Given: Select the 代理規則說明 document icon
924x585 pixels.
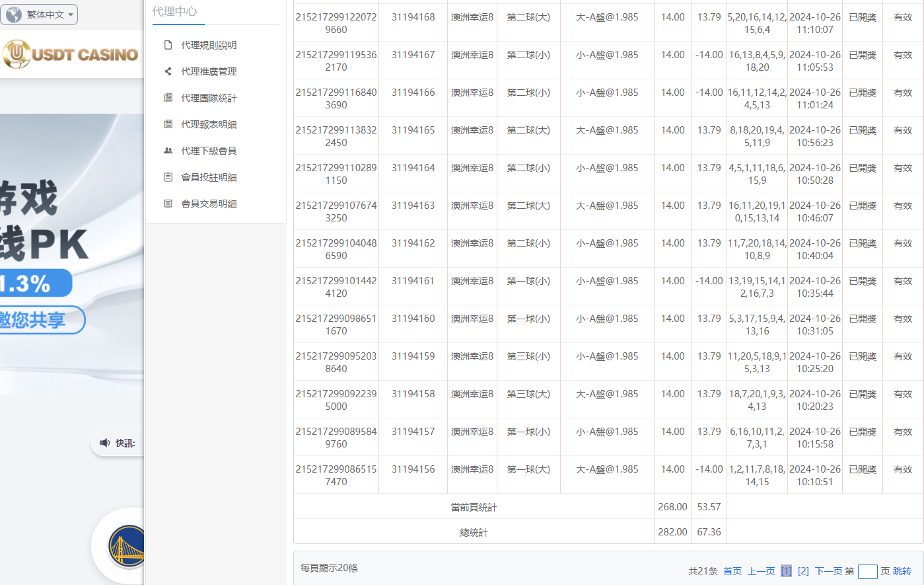Looking at the screenshot, I should [x=168, y=45].
